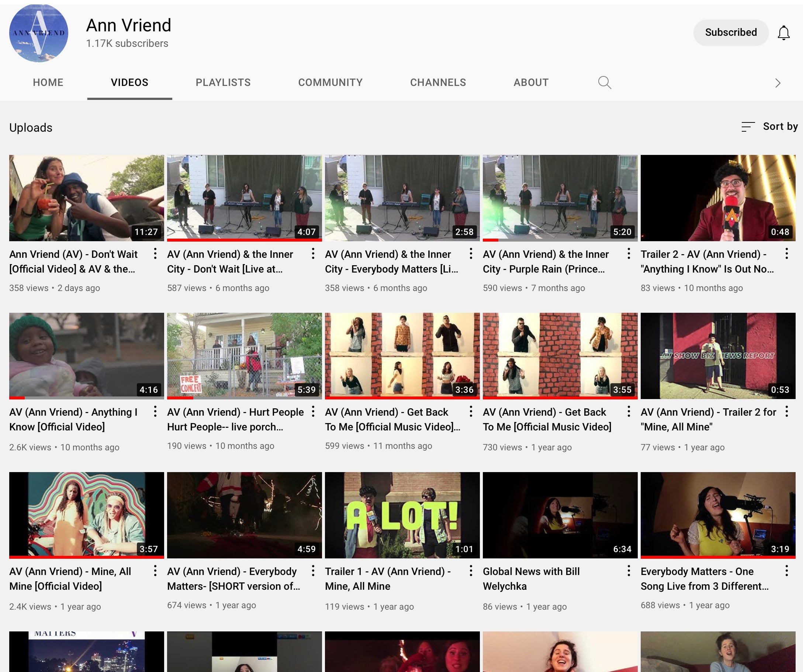Click the Uploads section heading
The width and height of the screenshot is (803, 672).
click(31, 128)
